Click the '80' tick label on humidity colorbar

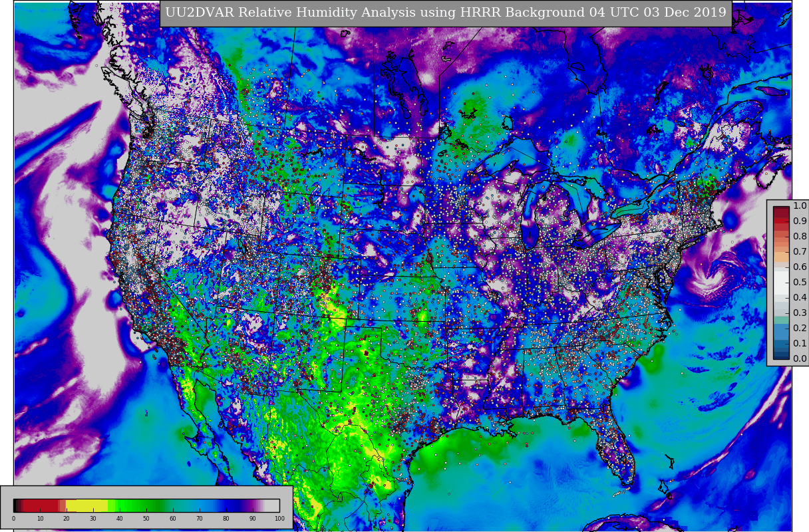pos(226,519)
